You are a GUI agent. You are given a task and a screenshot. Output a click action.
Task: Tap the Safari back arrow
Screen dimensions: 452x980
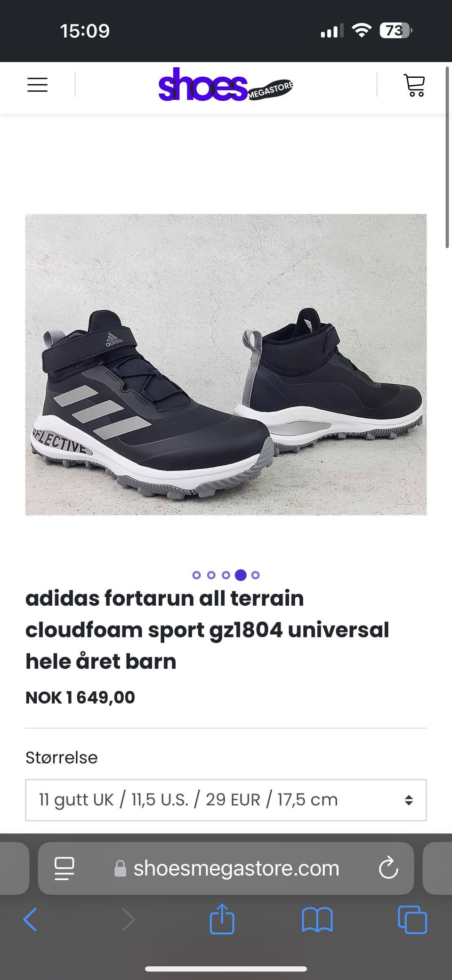[30, 919]
